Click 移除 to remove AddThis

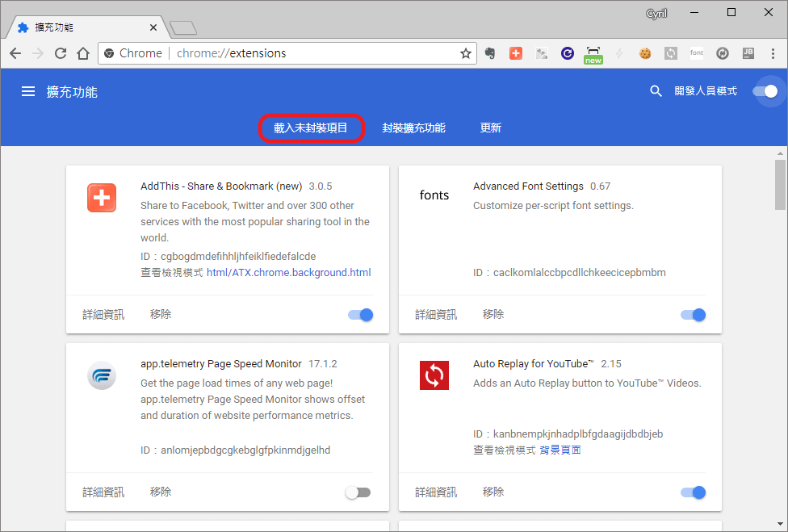click(x=161, y=315)
